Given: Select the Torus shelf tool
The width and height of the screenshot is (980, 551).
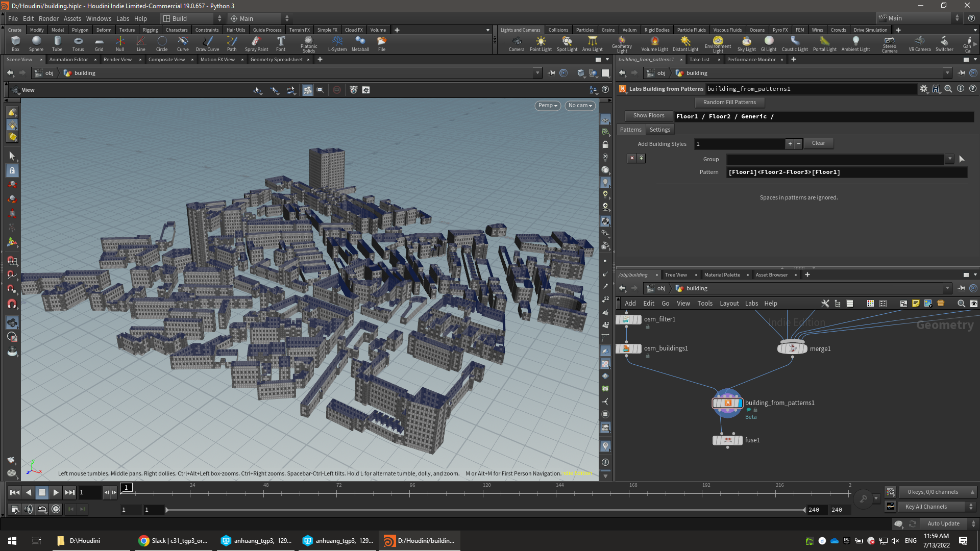Looking at the screenshot, I should (78, 43).
